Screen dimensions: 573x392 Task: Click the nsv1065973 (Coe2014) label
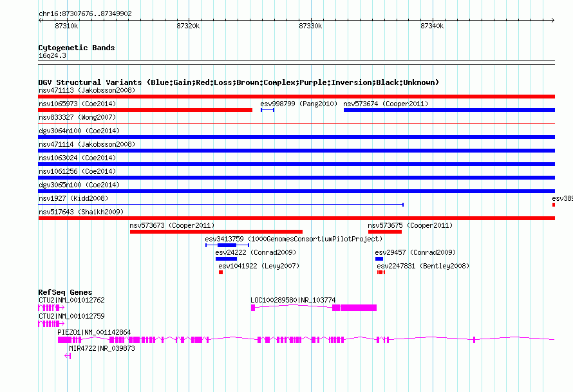[77, 104]
